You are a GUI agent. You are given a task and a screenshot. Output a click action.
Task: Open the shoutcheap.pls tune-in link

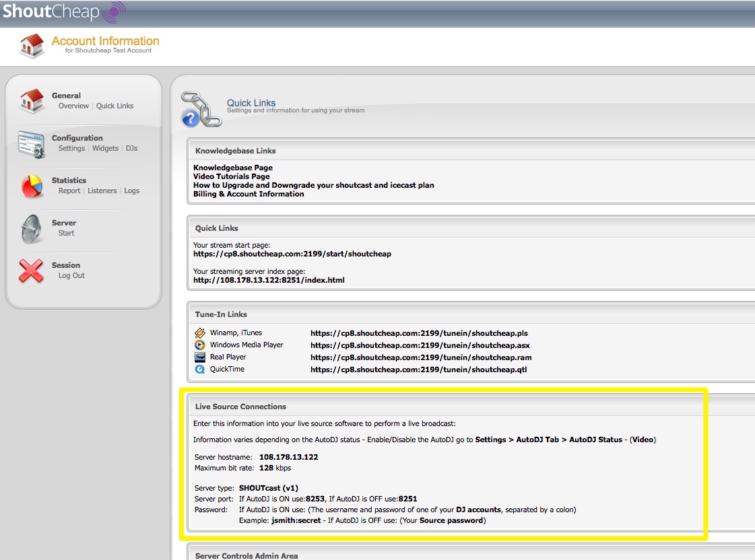(419, 333)
